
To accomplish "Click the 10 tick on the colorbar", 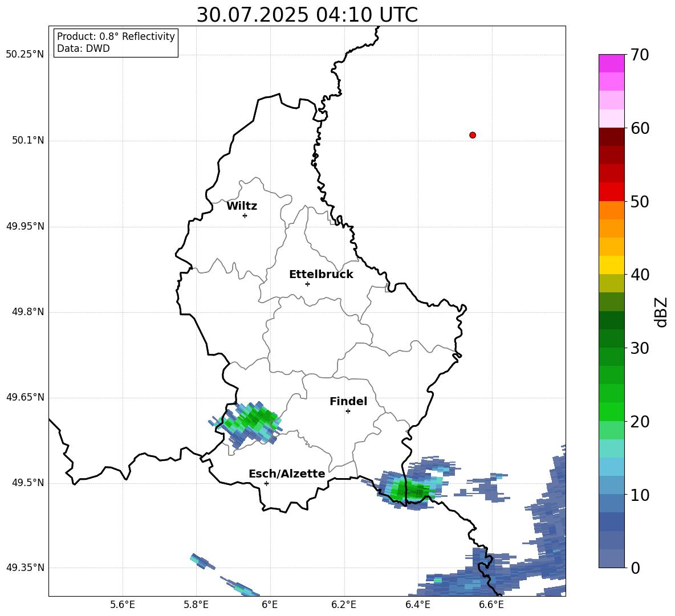I will coord(640,495).
